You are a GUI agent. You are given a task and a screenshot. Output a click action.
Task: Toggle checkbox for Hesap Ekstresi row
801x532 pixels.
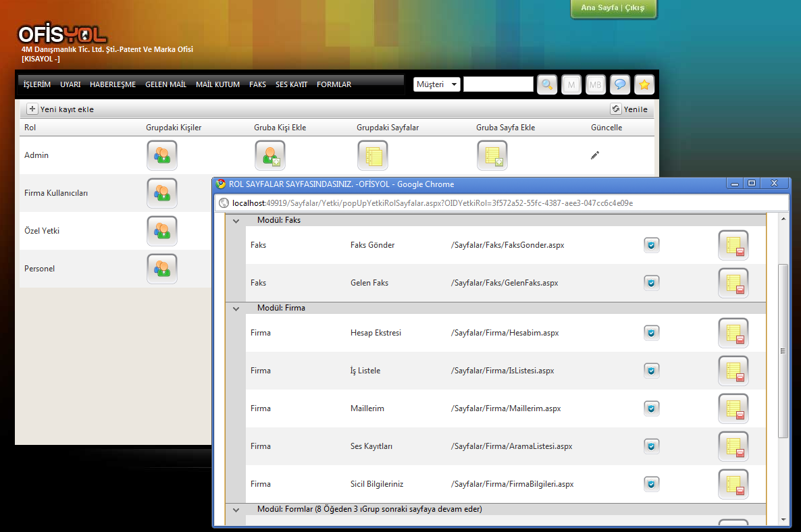point(651,333)
